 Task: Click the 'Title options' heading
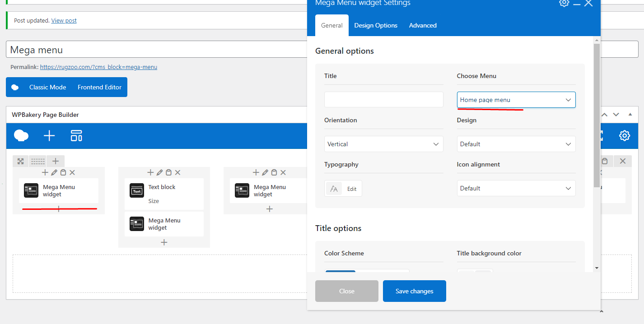click(338, 228)
